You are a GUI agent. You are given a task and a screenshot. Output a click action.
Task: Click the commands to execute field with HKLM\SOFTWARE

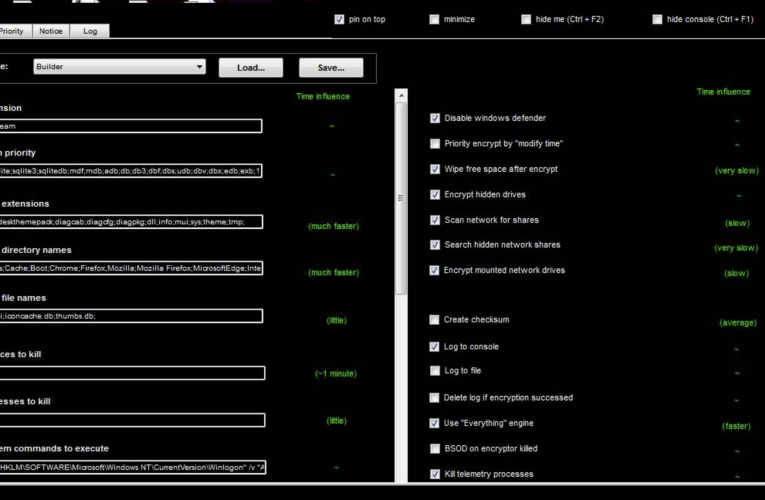pos(133,467)
